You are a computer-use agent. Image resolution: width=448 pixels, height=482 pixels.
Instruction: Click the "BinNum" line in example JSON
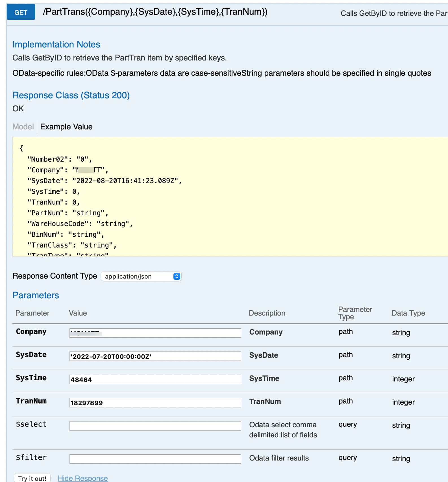66,235
